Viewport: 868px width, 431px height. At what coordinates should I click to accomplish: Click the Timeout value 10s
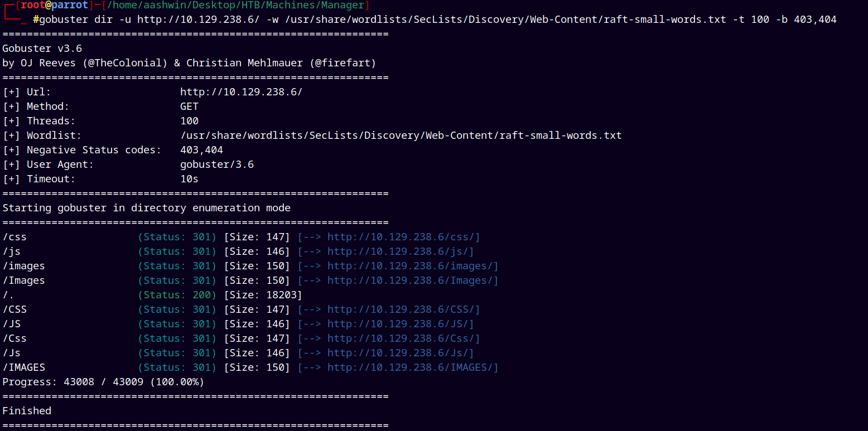tap(189, 179)
